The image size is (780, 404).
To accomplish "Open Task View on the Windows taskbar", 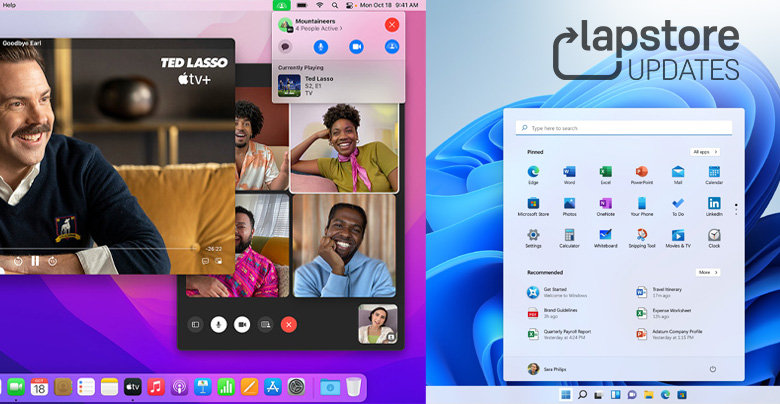I will click(599, 395).
